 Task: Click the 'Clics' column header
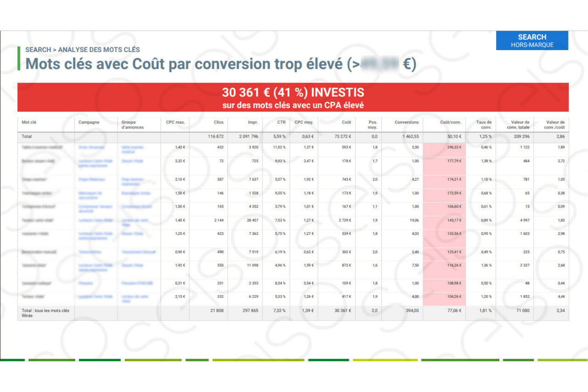[x=219, y=122]
